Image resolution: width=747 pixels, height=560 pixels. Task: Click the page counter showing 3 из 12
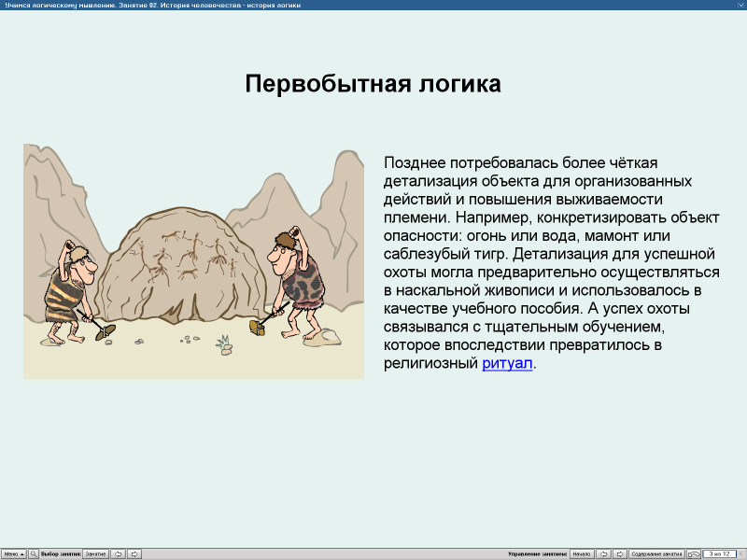coord(719,553)
